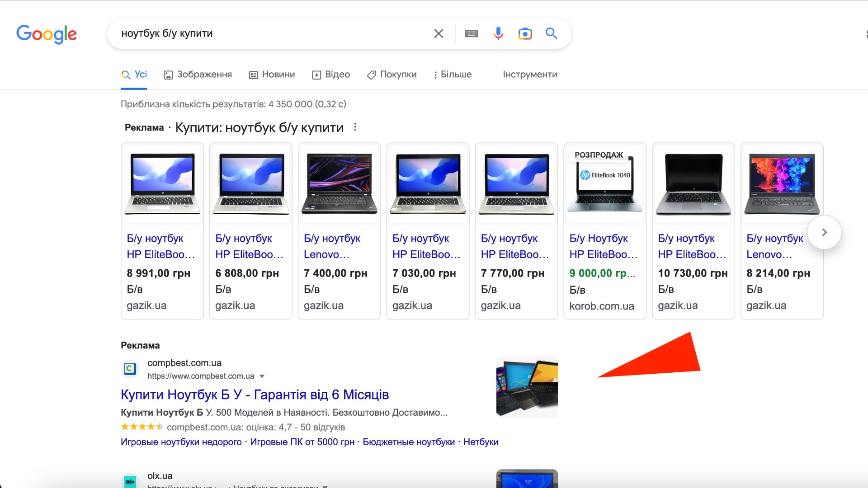Open the Lenovo laptop thumbnail priced 8 214,00 грн

coord(783,184)
